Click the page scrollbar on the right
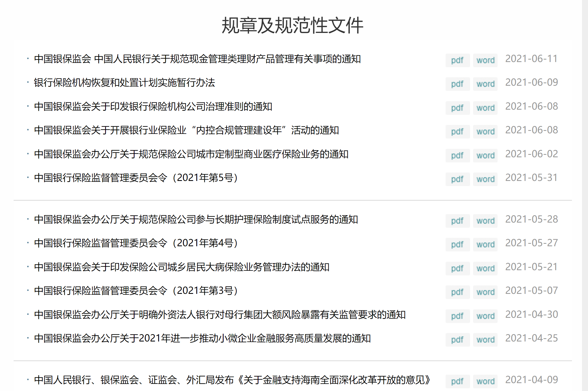588x391 pixels. click(585, 195)
